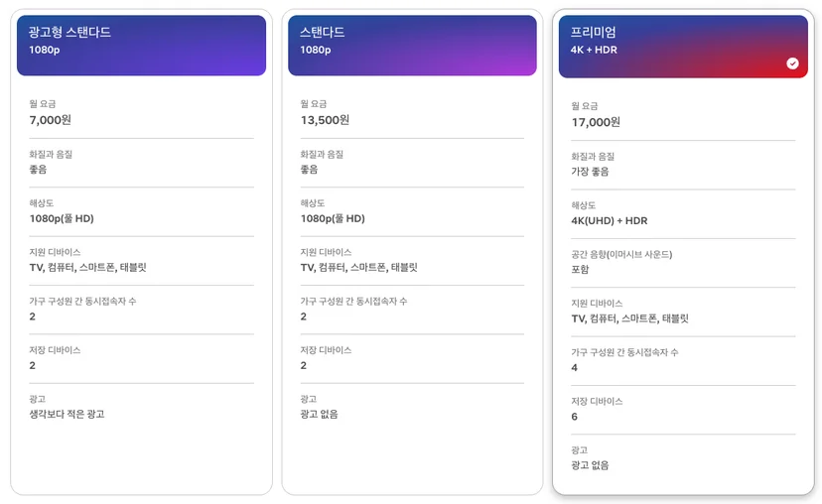Click supported devices list in 스탠다드 card
Screen dimensions: 822x504
pos(358,267)
